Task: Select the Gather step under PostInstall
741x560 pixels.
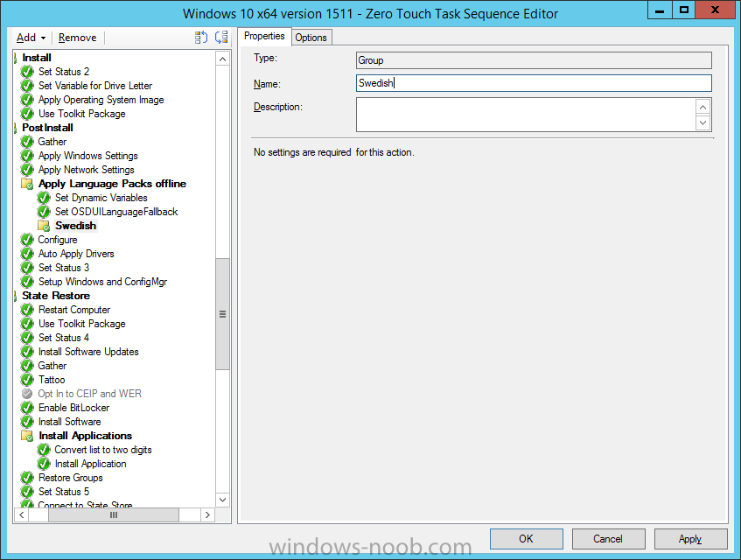Action: tap(52, 142)
